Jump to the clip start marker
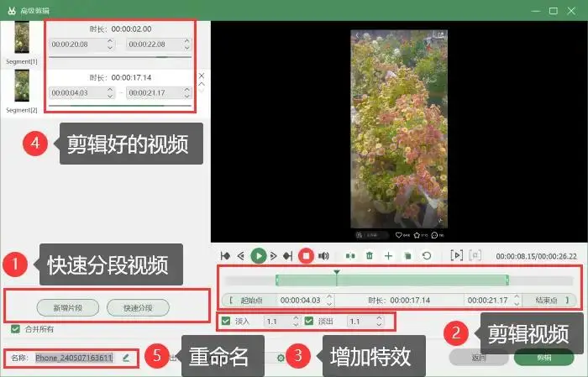The image size is (588, 377). pos(225,256)
